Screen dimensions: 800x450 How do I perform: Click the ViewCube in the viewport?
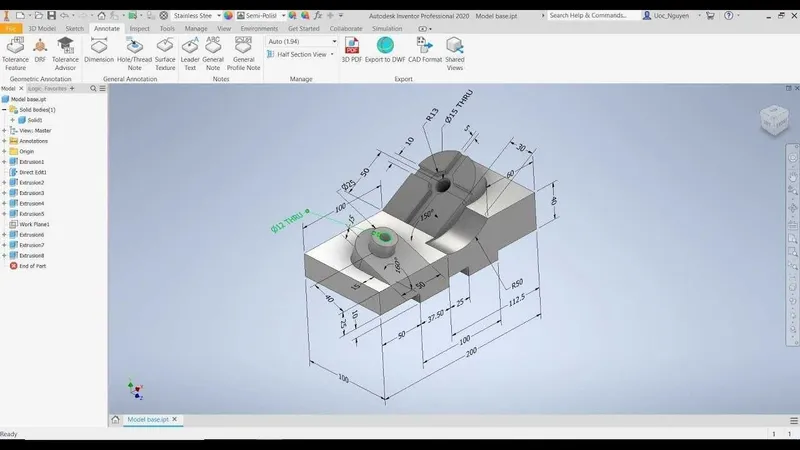[774, 120]
